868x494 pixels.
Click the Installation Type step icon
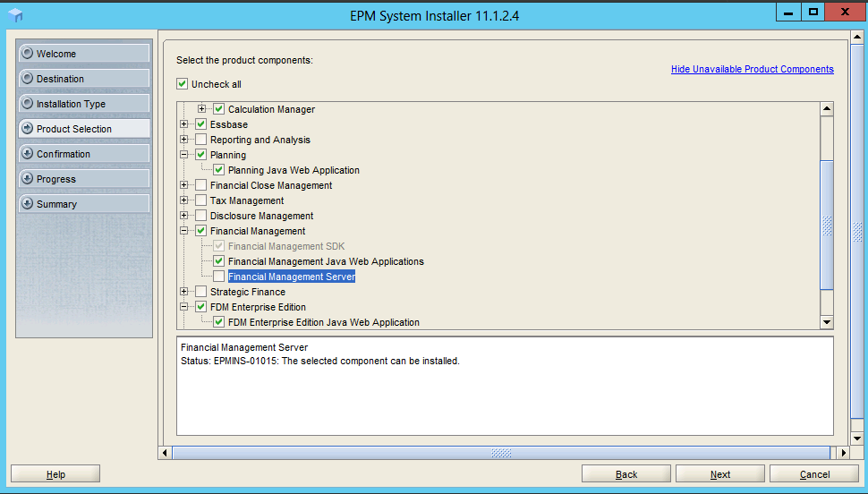[x=27, y=104]
